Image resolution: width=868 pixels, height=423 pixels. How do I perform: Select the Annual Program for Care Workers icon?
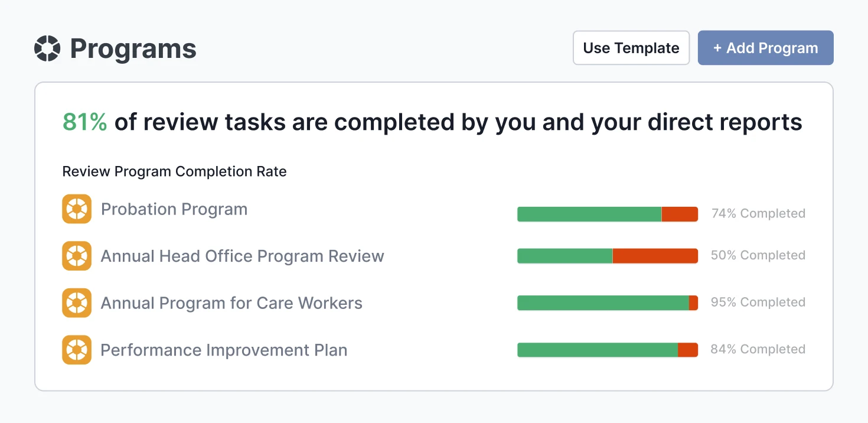coord(77,302)
